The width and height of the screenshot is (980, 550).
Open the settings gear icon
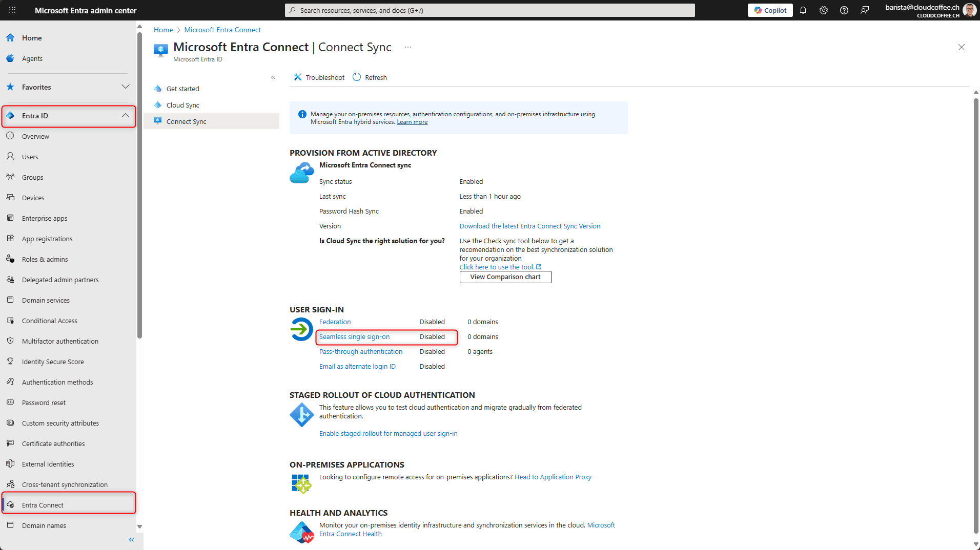click(x=824, y=10)
